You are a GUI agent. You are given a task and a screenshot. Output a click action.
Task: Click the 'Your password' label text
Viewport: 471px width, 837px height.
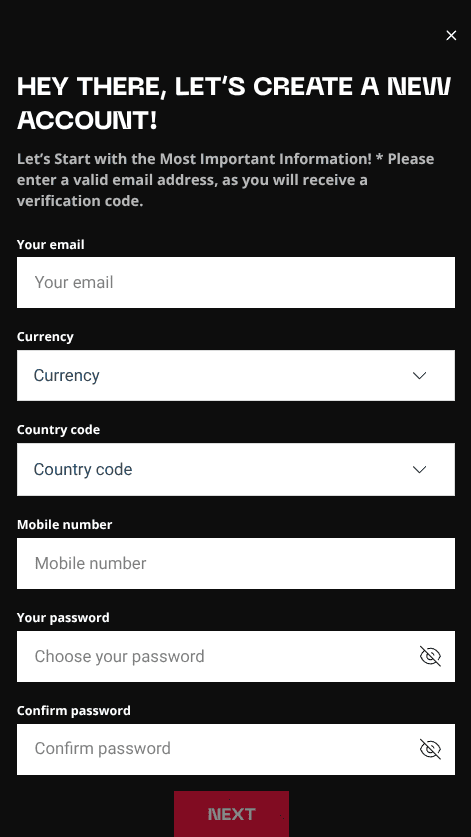(63, 618)
